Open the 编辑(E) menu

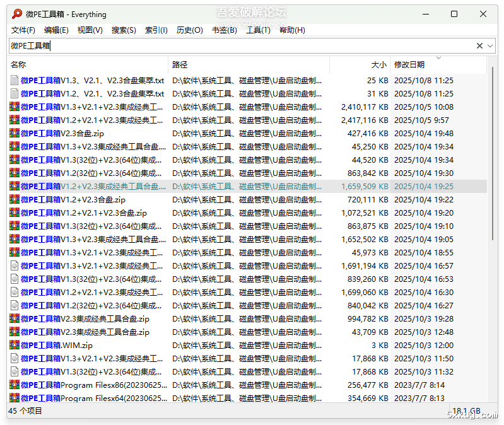[56, 30]
